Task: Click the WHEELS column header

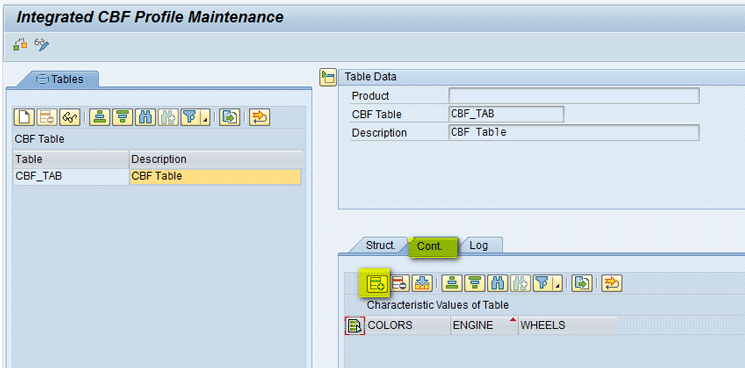Action: [x=568, y=325]
